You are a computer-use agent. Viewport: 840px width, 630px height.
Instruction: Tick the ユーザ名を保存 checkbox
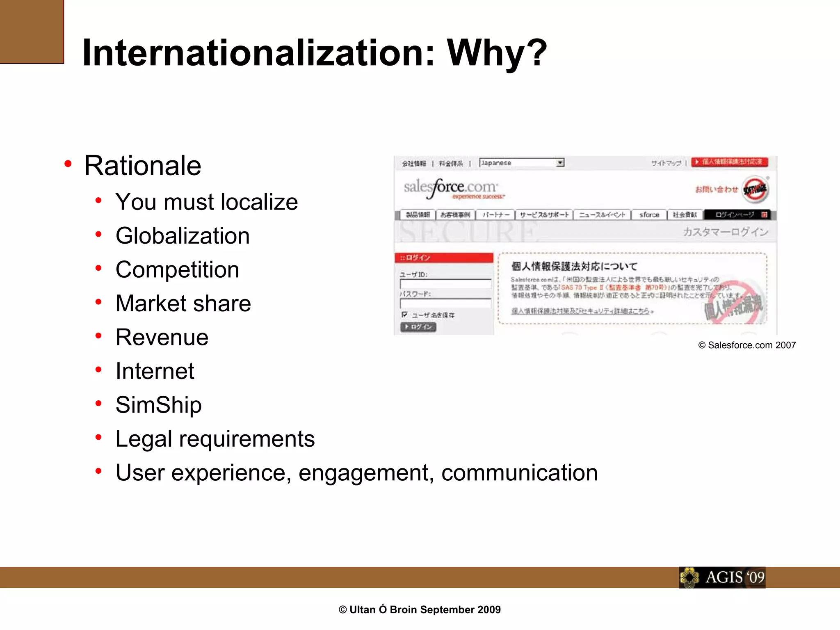click(x=404, y=315)
